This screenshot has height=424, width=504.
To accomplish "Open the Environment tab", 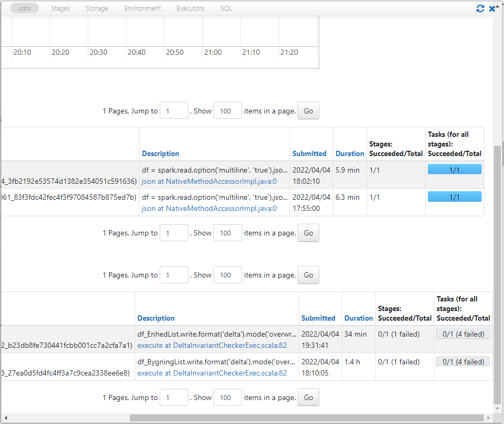I will click(143, 9).
